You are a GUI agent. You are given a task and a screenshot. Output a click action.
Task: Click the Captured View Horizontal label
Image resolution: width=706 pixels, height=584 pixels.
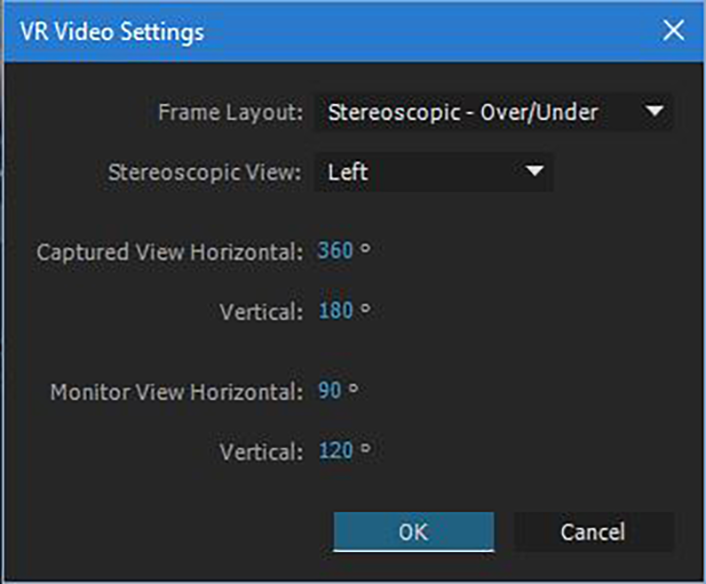169,252
